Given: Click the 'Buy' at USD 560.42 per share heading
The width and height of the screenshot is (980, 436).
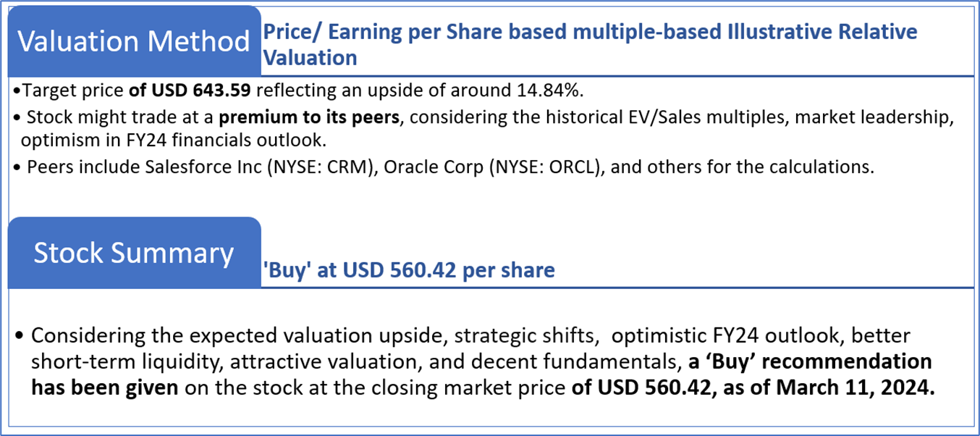Looking at the screenshot, I should click(x=409, y=270).
